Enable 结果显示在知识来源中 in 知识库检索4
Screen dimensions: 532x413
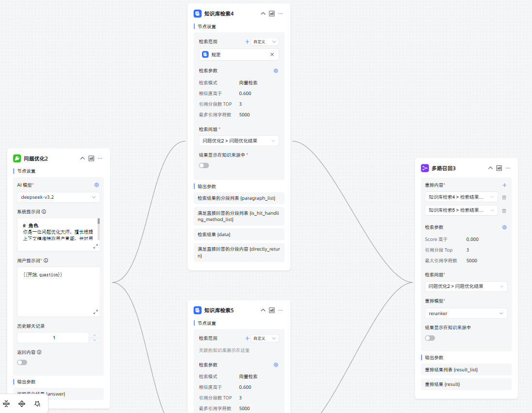coord(204,165)
